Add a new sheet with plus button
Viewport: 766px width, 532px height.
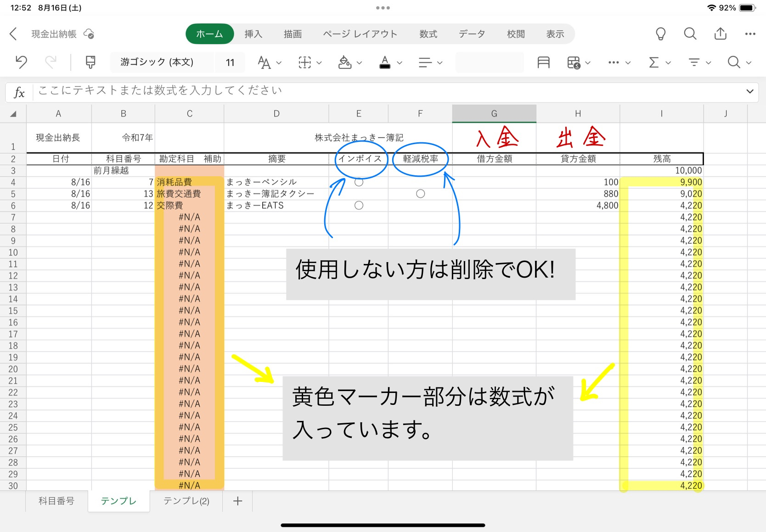237,501
